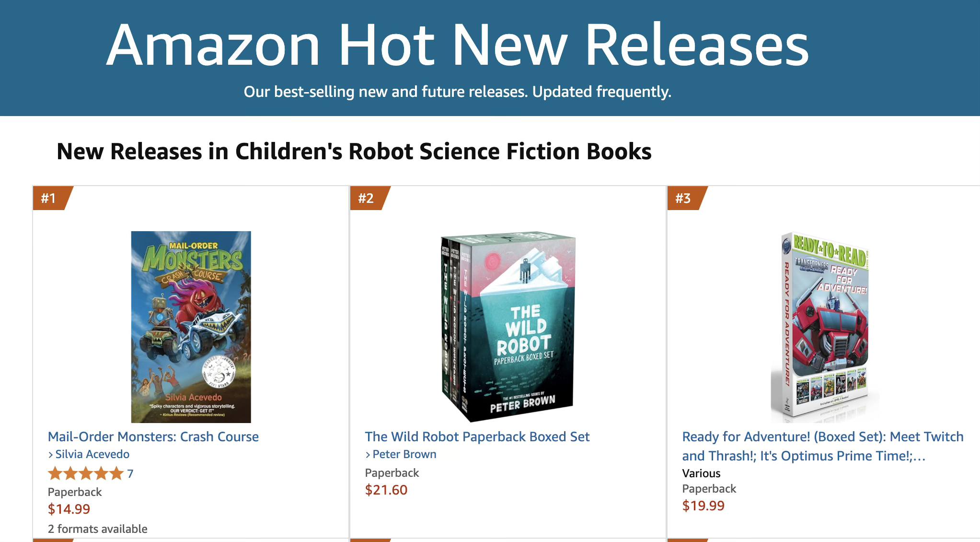980x542 pixels.
Task: Click the Ready for Adventure! (Boxed Set) title
Action: [822, 446]
